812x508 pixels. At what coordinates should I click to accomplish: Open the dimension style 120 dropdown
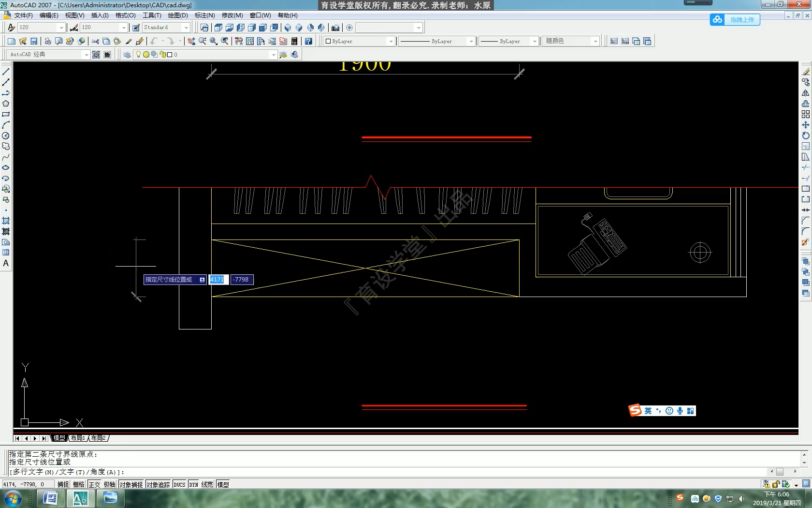(x=124, y=28)
